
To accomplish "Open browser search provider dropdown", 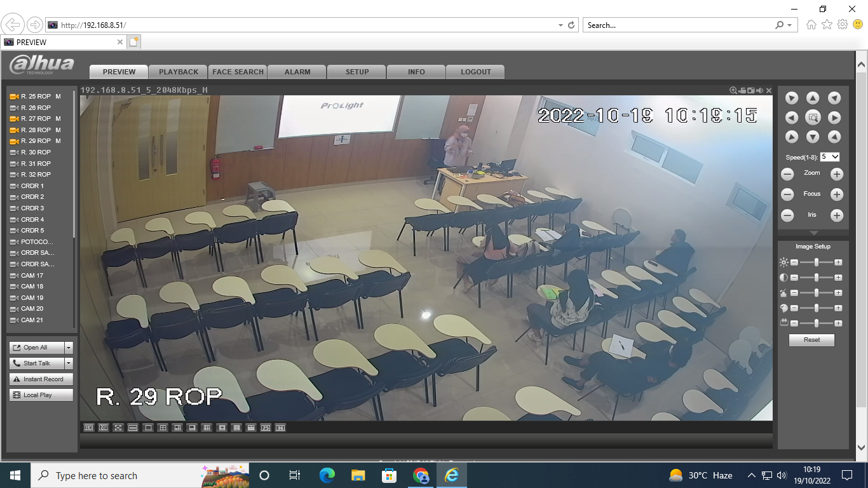I will 790,25.
